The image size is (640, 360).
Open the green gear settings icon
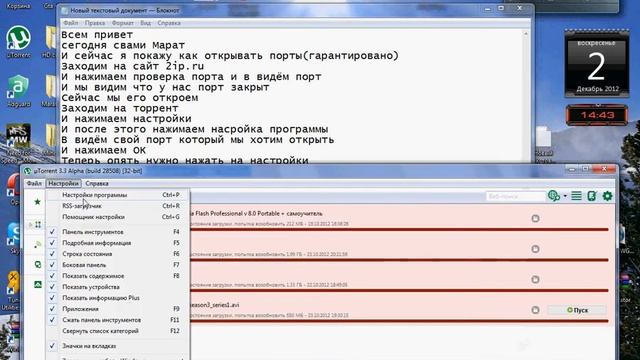click(607, 196)
